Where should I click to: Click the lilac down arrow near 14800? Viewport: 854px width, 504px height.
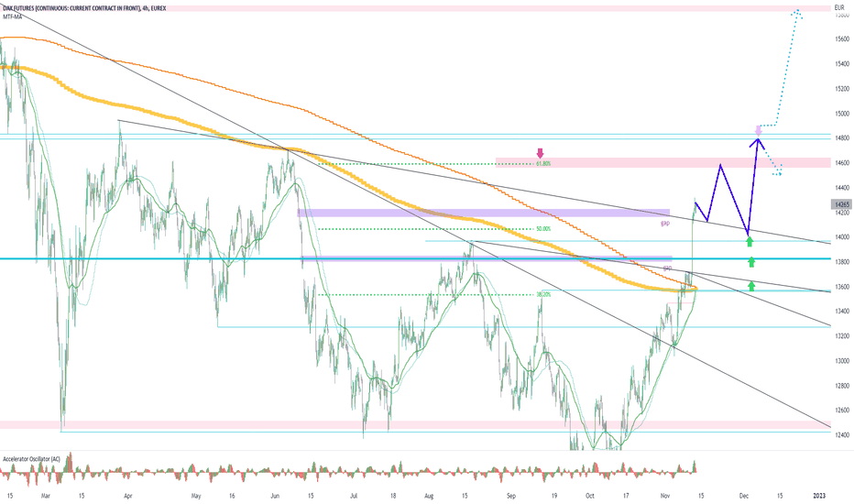click(758, 130)
